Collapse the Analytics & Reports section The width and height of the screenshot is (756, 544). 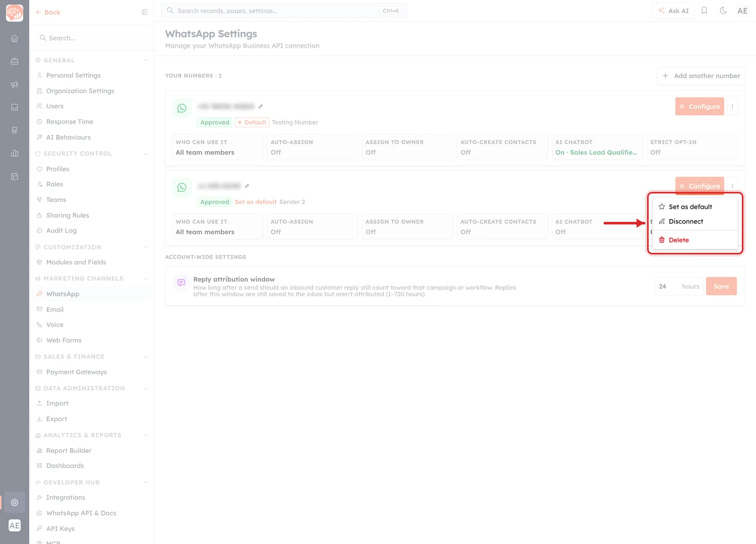click(x=146, y=435)
